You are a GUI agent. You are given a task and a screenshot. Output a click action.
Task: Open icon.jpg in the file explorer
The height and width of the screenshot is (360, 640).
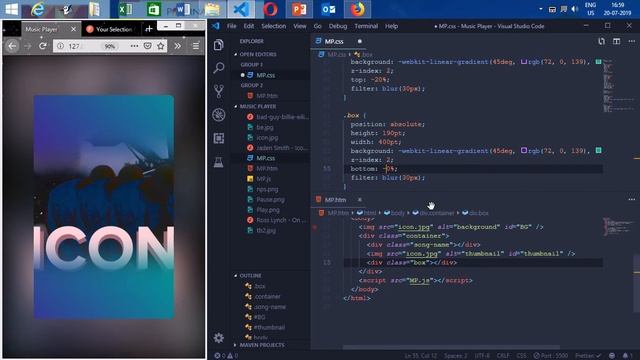(x=267, y=138)
